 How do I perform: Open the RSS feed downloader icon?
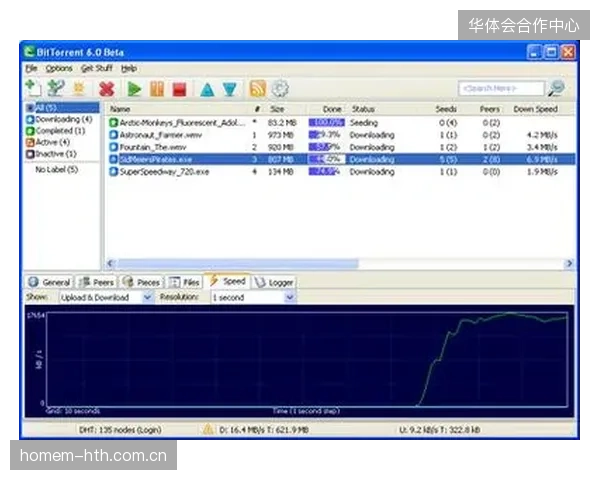258,88
